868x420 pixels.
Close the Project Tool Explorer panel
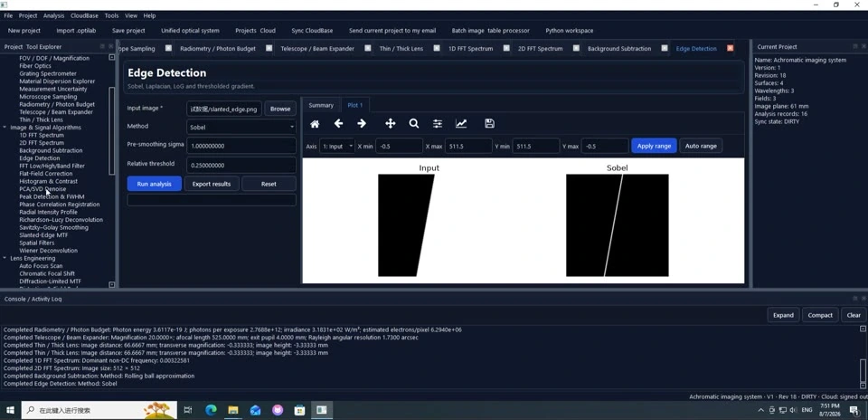pyautogui.click(x=110, y=46)
